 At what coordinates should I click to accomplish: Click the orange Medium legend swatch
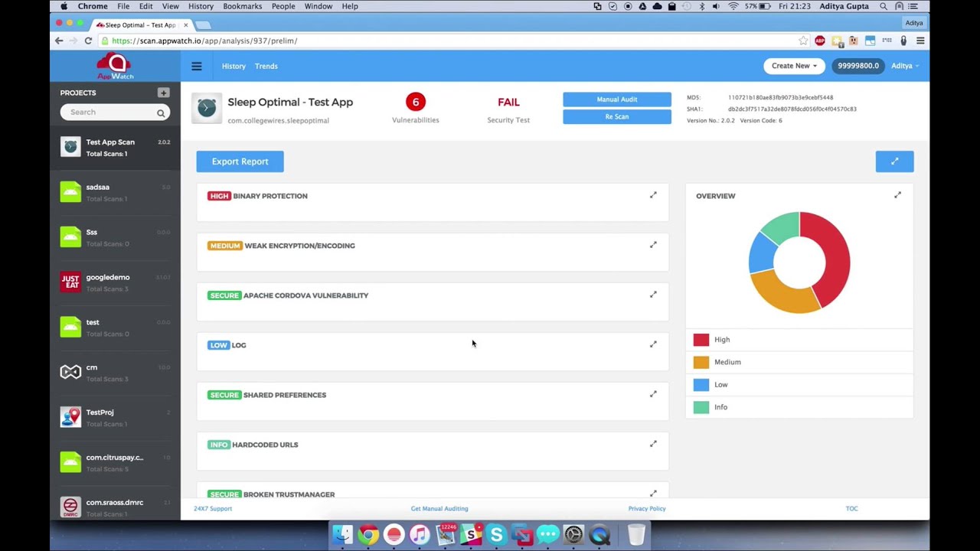701,362
